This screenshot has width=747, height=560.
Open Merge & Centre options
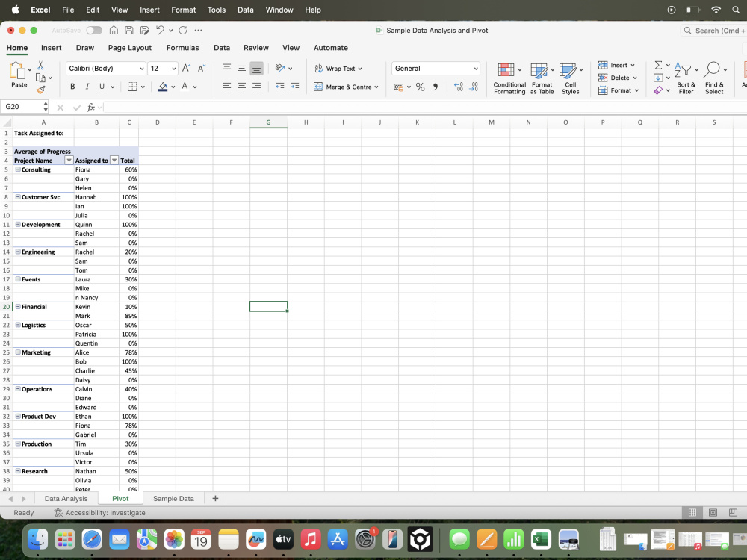[376, 87]
